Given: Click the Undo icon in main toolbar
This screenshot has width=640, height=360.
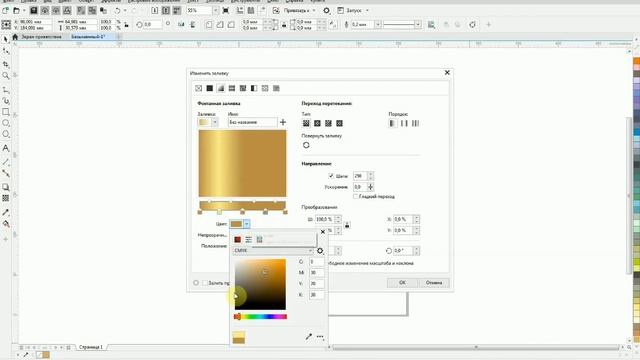Looking at the screenshot, I should pyautogui.click(x=118, y=10).
